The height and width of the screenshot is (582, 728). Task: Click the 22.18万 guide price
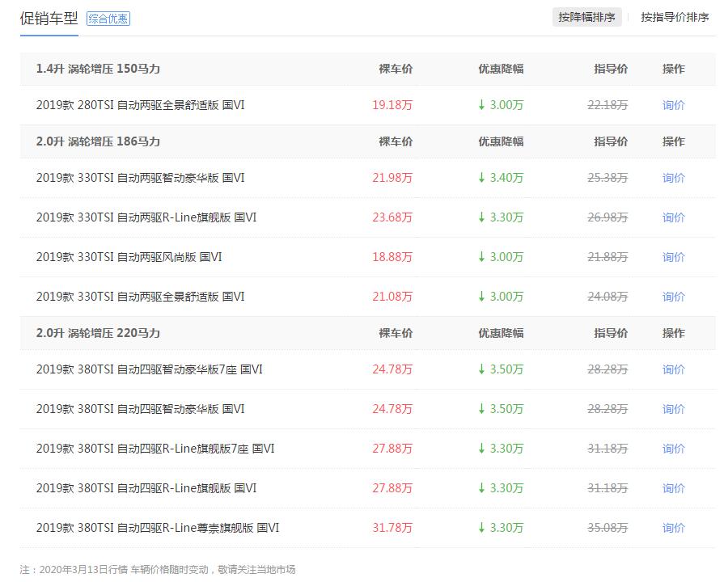click(607, 105)
